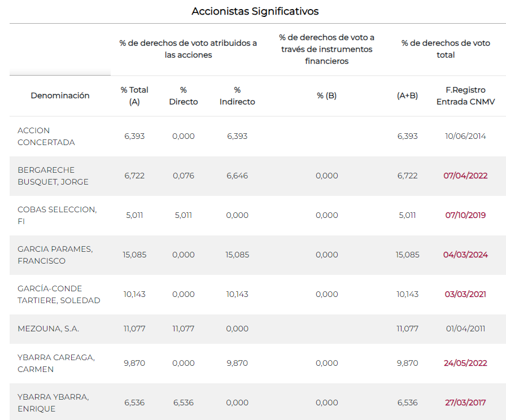Click the F.Registro Entrada CNMV header

pyautogui.click(x=465, y=95)
